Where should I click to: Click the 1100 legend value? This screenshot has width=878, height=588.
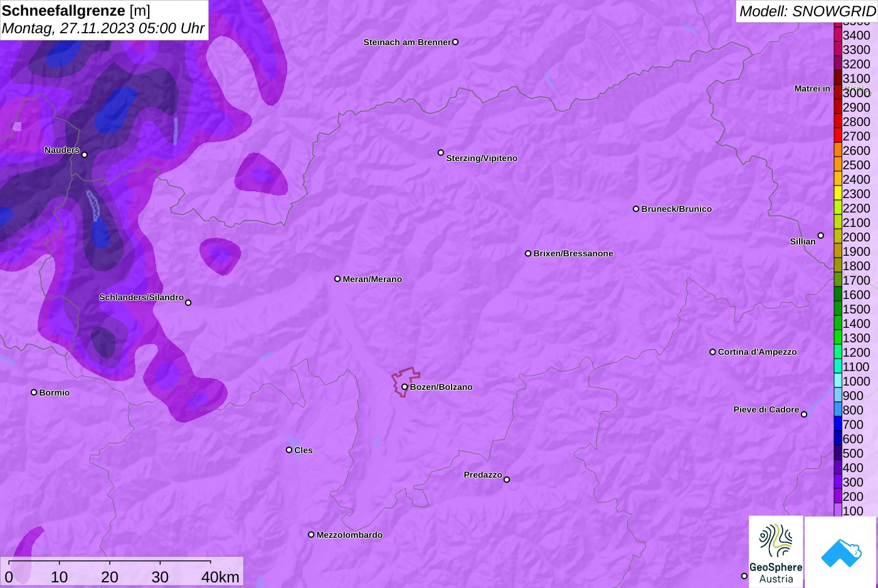click(857, 367)
